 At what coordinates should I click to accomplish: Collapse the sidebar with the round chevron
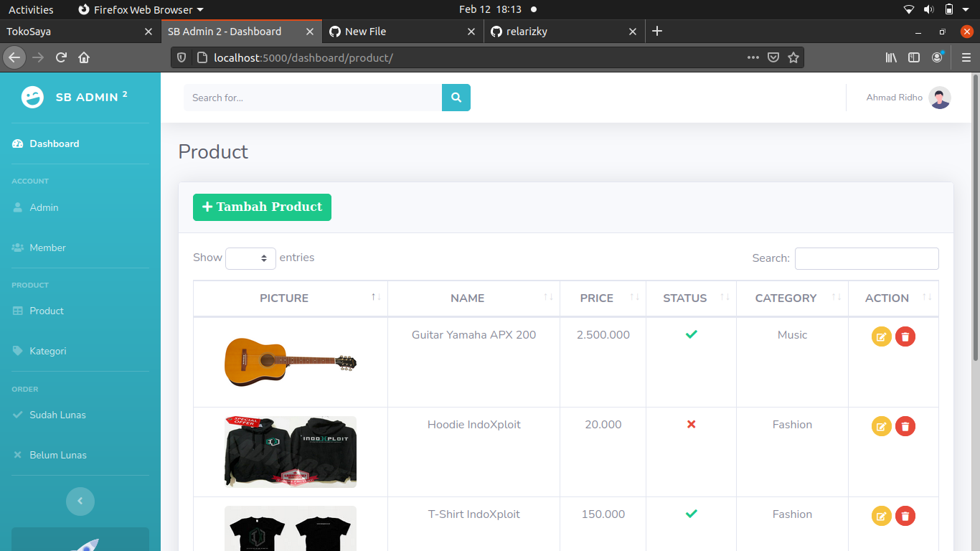[80, 501]
